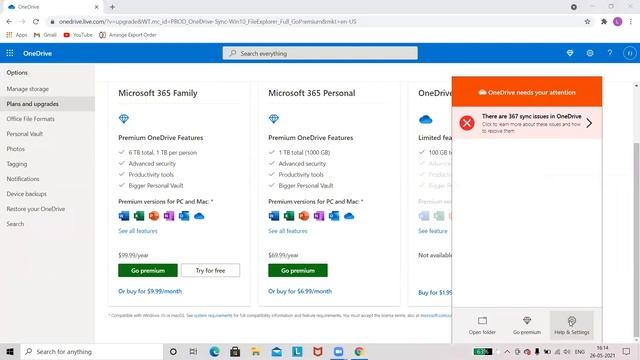This screenshot has width=640, height=360.
Task: Open See all features under Family plan
Action: click(138, 231)
